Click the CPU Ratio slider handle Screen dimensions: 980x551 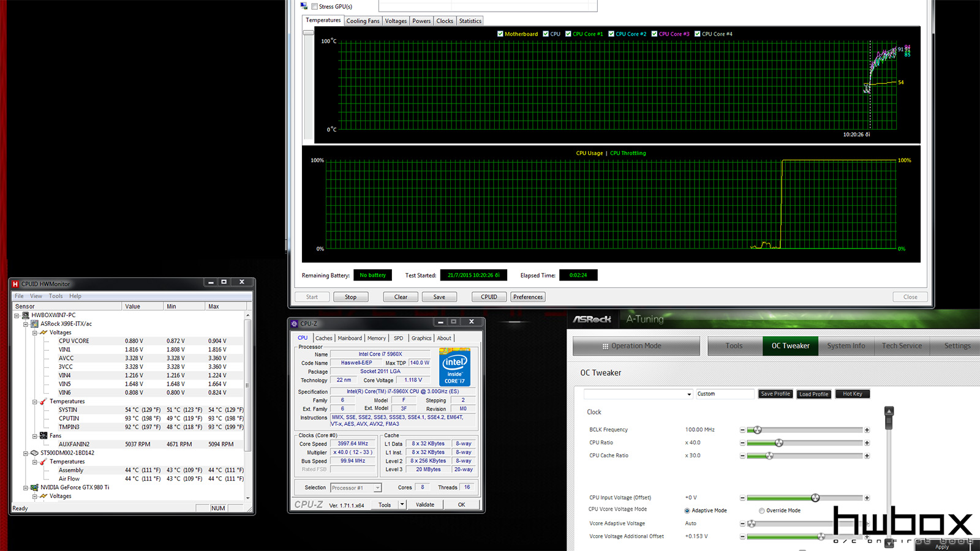779,443
